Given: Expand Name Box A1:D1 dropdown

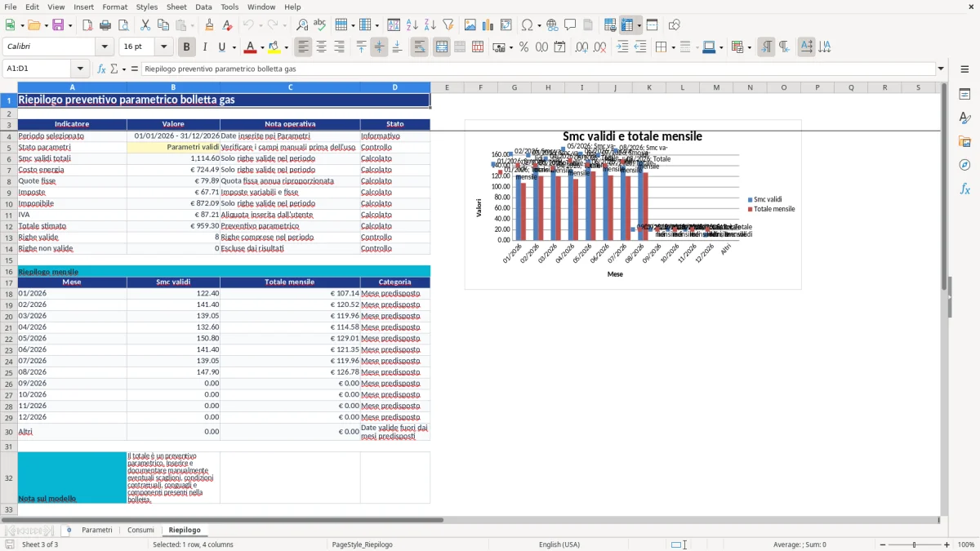Looking at the screenshot, I should (80, 69).
